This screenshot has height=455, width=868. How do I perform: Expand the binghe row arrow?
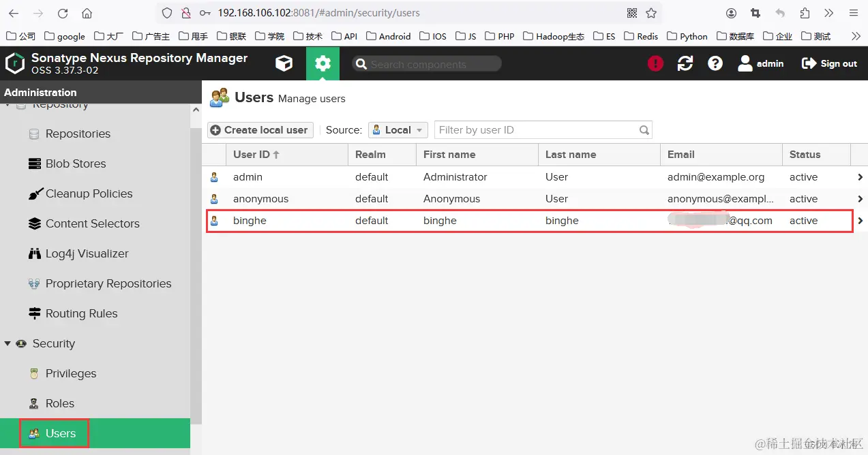(x=860, y=221)
